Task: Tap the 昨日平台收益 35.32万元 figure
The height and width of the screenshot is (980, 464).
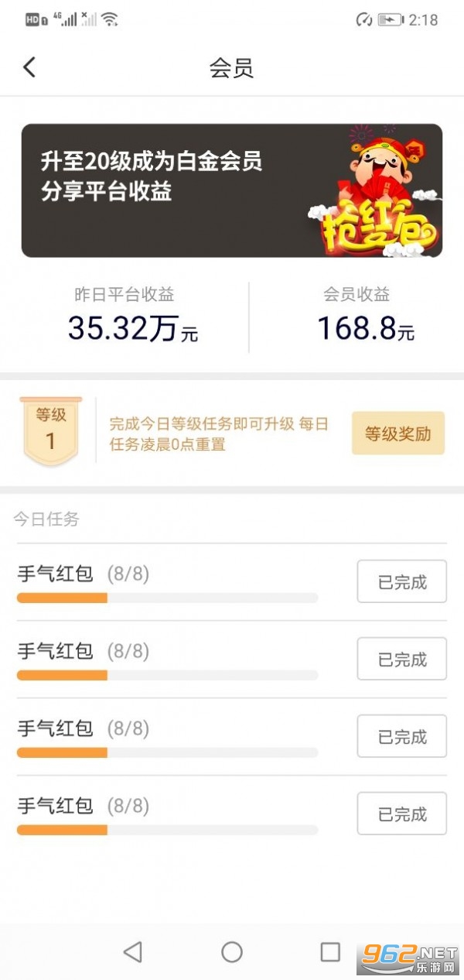Action: 132,328
